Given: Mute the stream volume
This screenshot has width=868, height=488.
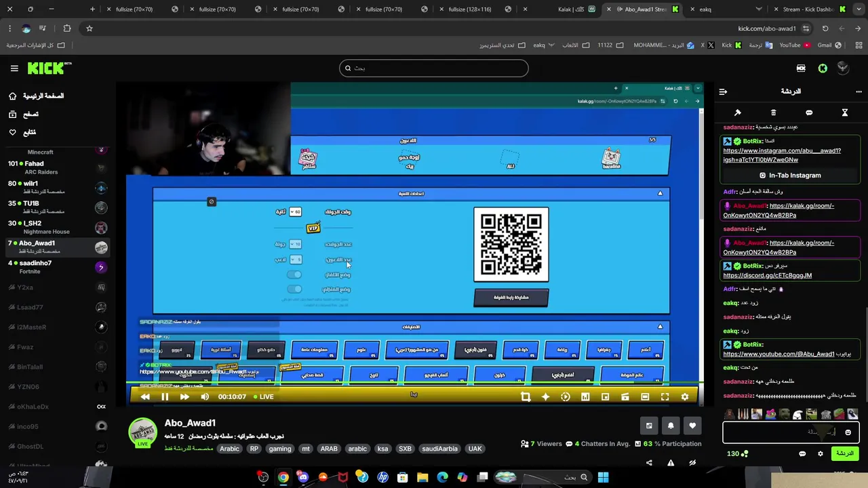Looking at the screenshot, I should (x=205, y=396).
